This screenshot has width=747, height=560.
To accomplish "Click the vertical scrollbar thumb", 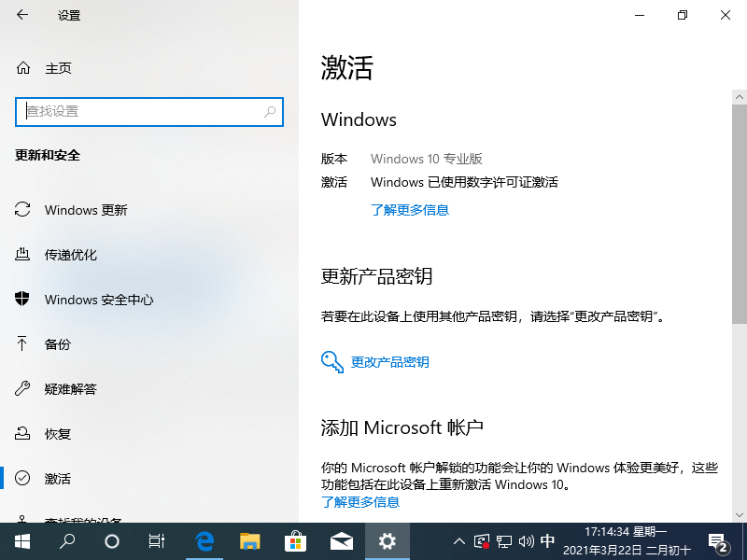I will click(x=739, y=215).
